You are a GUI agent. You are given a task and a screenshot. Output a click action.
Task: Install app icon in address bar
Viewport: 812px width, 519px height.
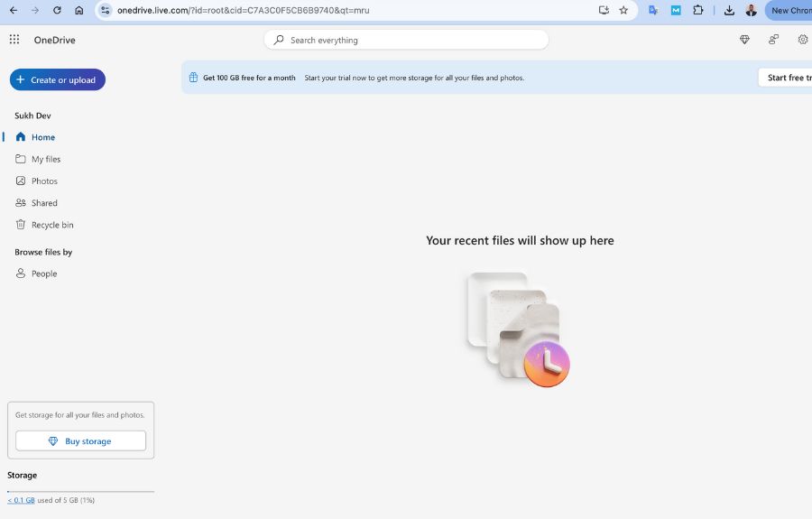click(x=604, y=10)
